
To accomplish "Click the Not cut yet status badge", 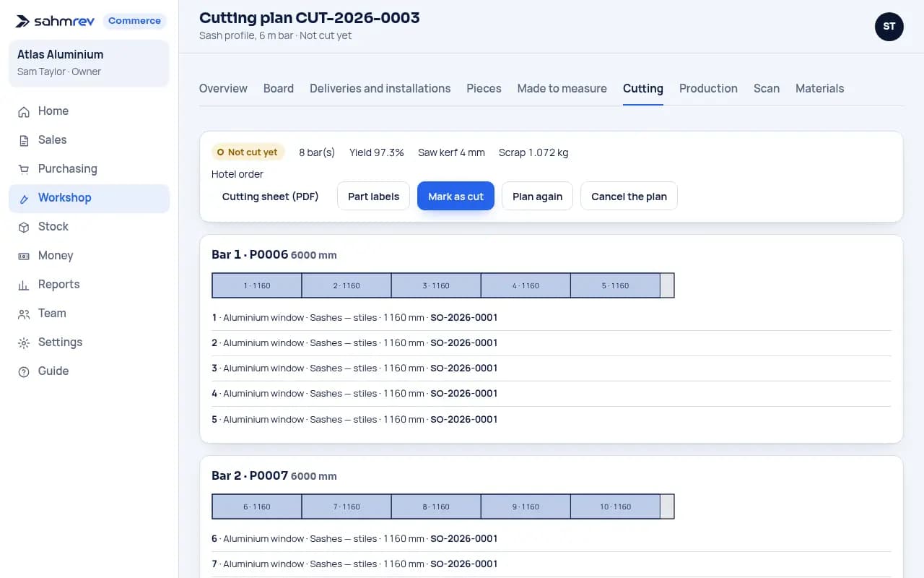I will click(x=248, y=152).
